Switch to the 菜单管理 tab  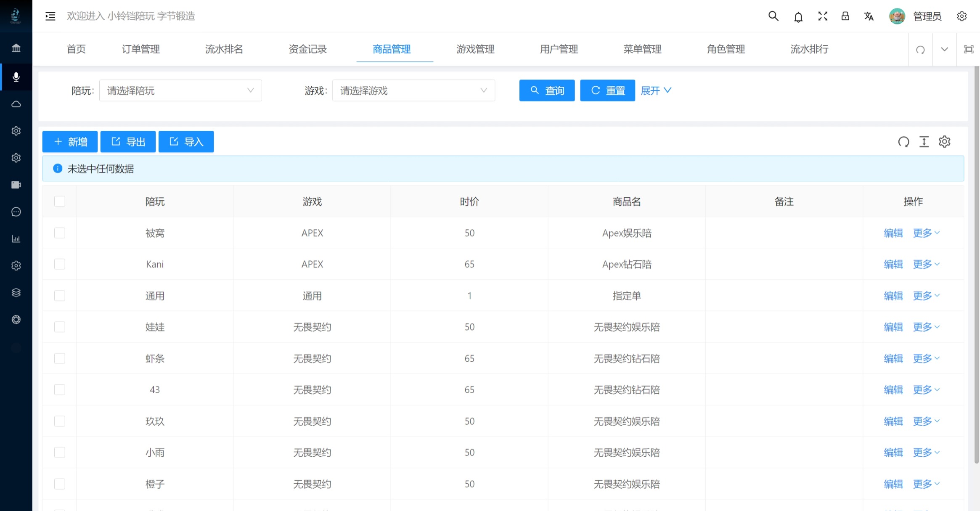[x=642, y=49]
